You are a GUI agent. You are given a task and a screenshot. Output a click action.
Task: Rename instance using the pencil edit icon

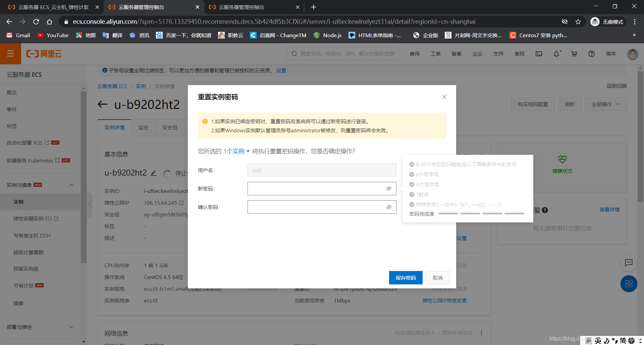(154, 173)
